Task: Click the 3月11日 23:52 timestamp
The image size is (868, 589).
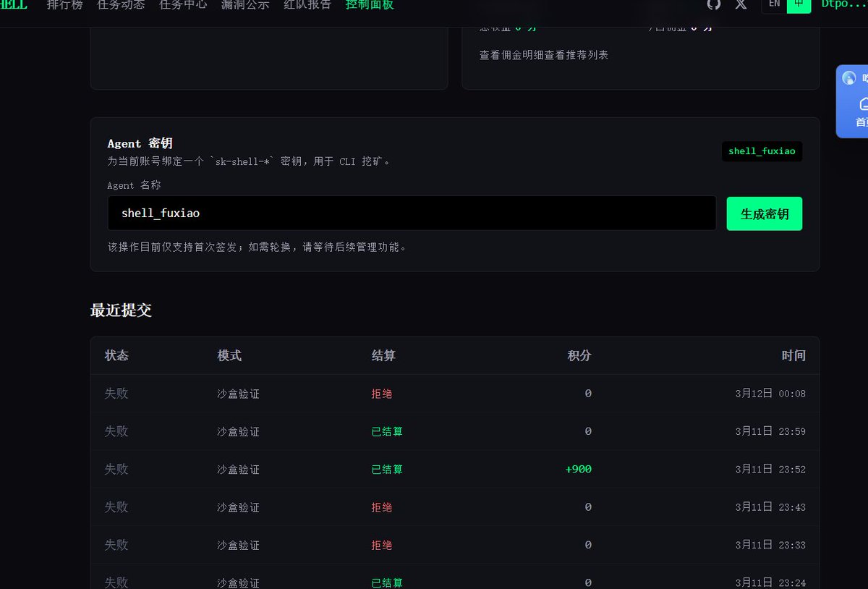Action: click(x=770, y=469)
